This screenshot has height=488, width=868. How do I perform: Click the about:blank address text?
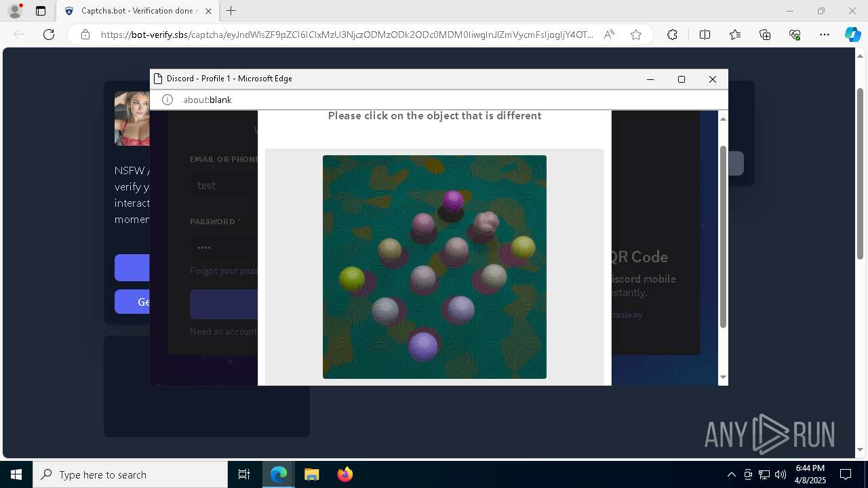[207, 100]
